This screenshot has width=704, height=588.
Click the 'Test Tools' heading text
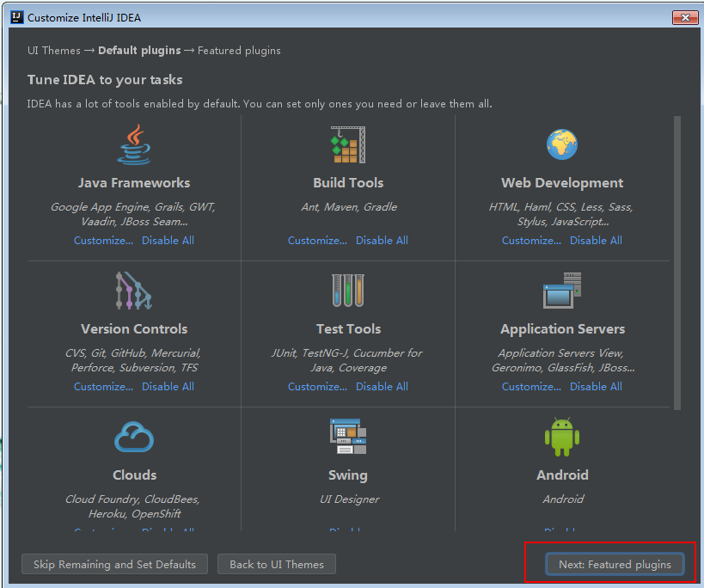coord(348,329)
